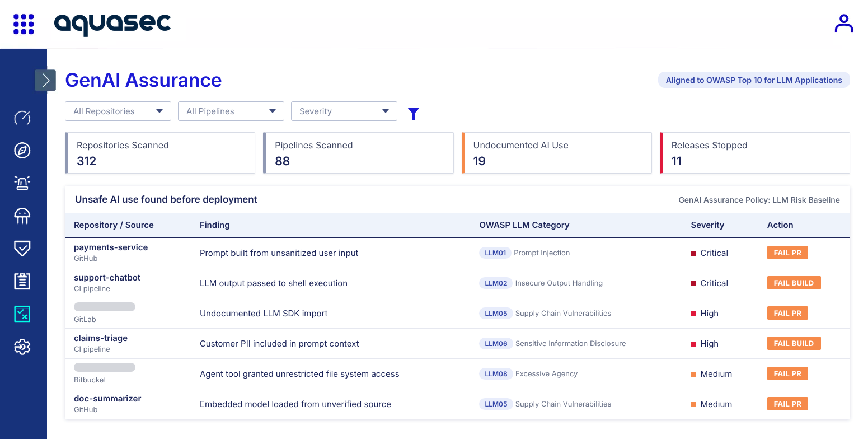Select the payments-service repository name
Screen dimensions: 868x439
[111, 247]
